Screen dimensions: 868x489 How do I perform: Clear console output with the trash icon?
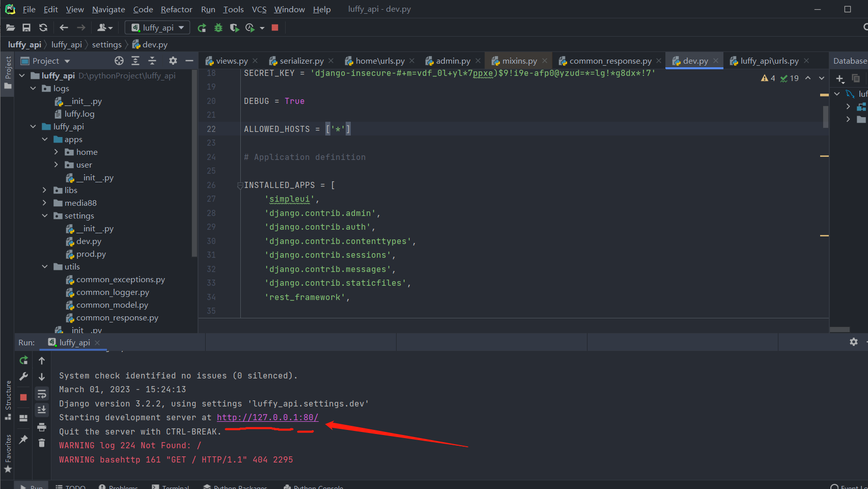coord(42,443)
